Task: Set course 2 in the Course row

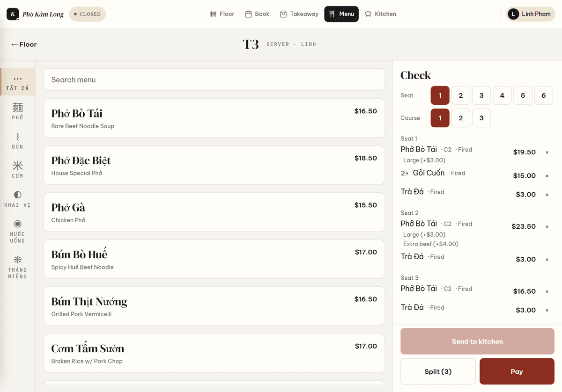Action: coord(461,118)
